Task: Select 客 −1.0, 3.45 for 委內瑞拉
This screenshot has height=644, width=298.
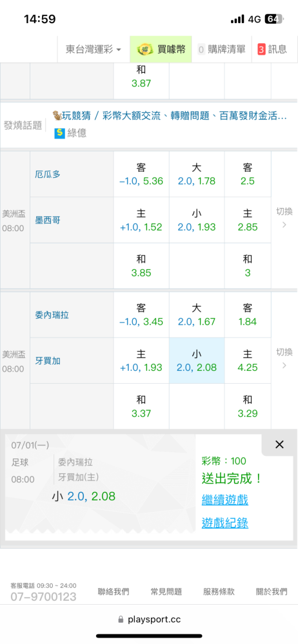Action: click(x=141, y=315)
